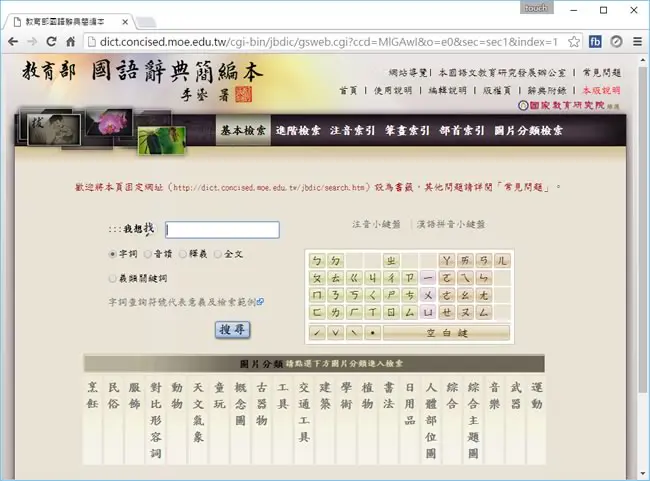The width and height of the screenshot is (650, 481).
Task: Open the 國家教育研究院 link
Action: pos(568,105)
